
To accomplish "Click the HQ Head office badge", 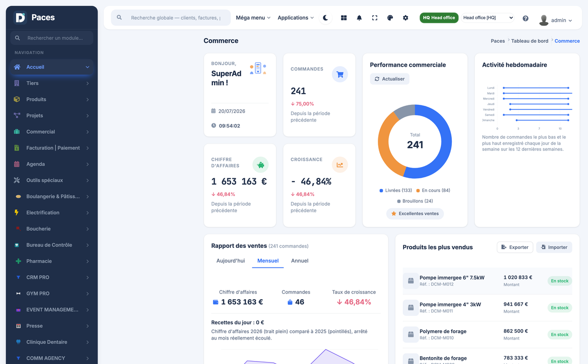I will click(x=439, y=18).
